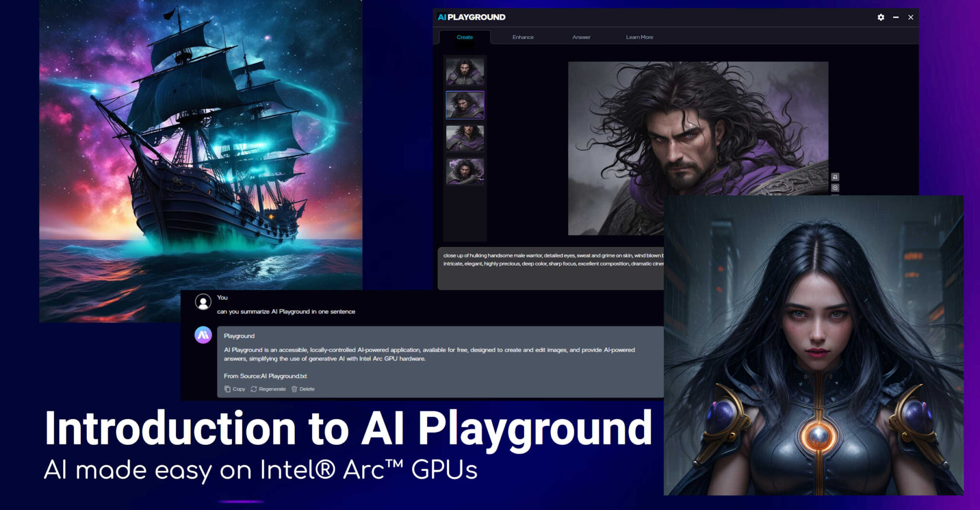
Task: Click the Playground assistant avatar icon
Action: pos(203,335)
